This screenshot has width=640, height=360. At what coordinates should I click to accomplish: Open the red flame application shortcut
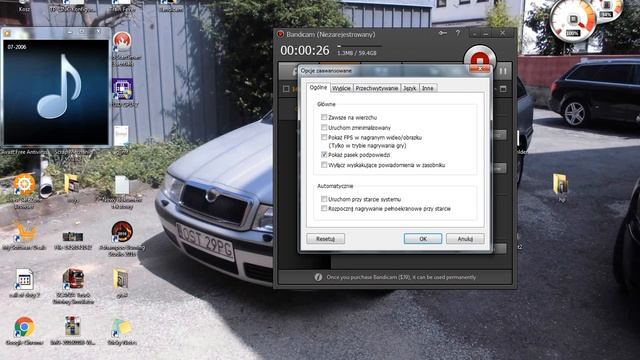pos(122,42)
